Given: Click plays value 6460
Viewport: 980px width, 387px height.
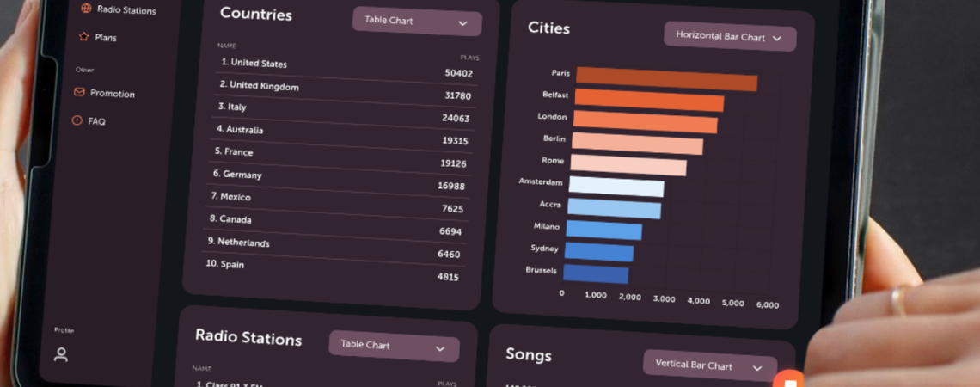Looking at the screenshot, I should point(449,255).
